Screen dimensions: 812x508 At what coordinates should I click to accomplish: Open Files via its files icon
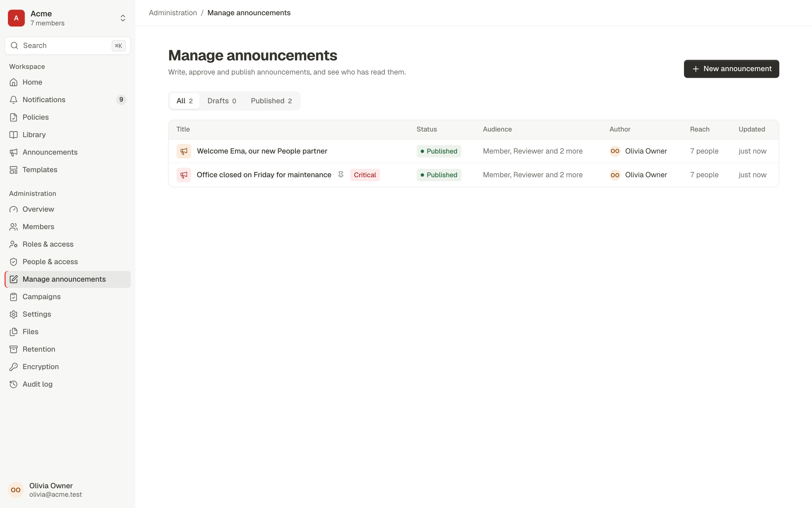point(14,332)
